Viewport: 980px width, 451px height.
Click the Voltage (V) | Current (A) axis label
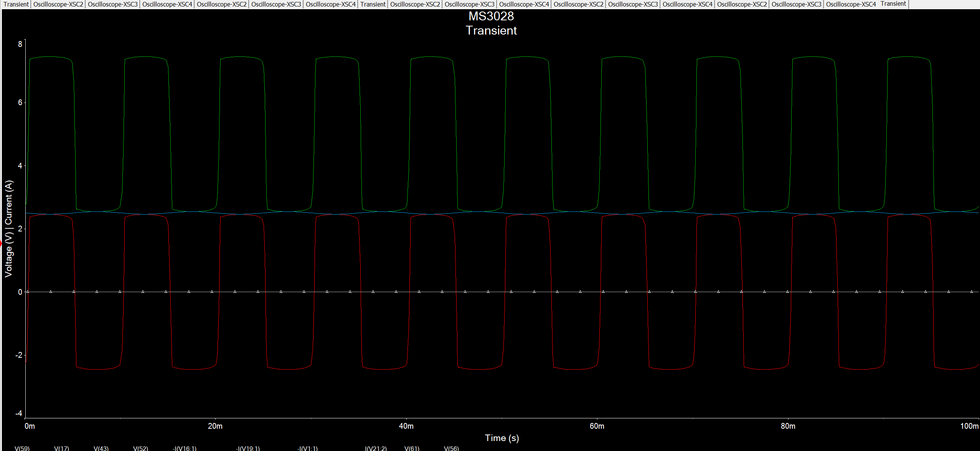pos(8,228)
